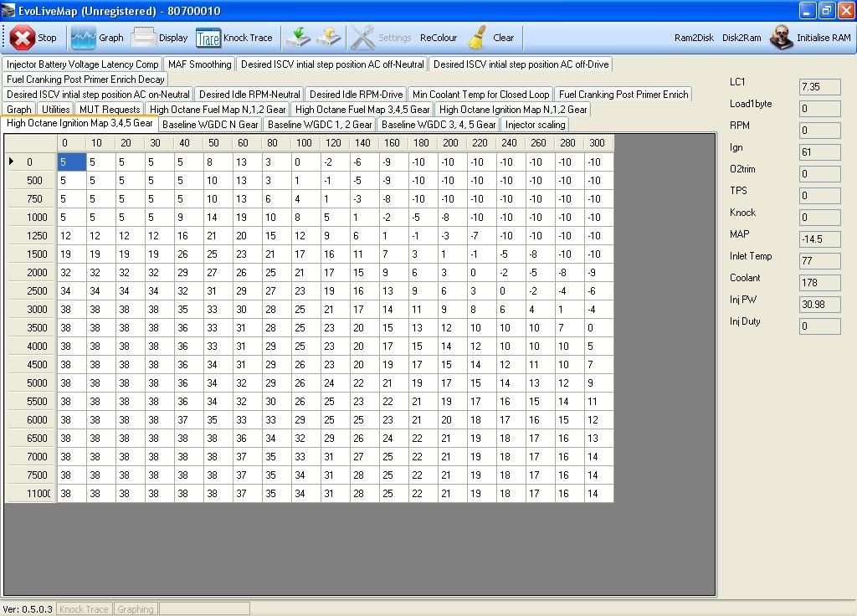This screenshot has width=857, height=616.
Task: Open the MUT Requests tab
Action: [x=110, y=110]
